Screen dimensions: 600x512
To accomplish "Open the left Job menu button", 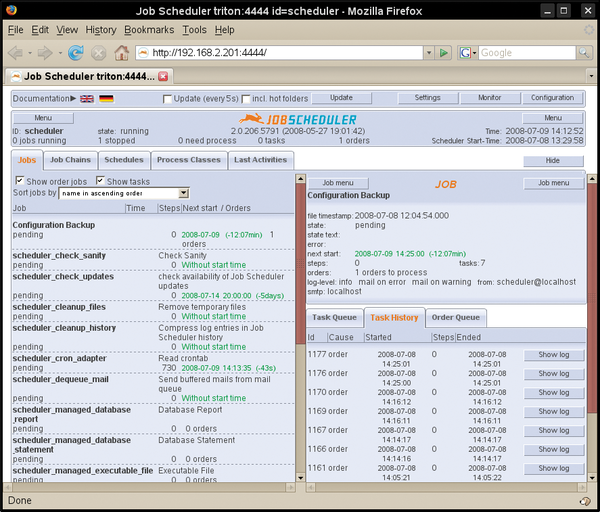I will point(338,183).
